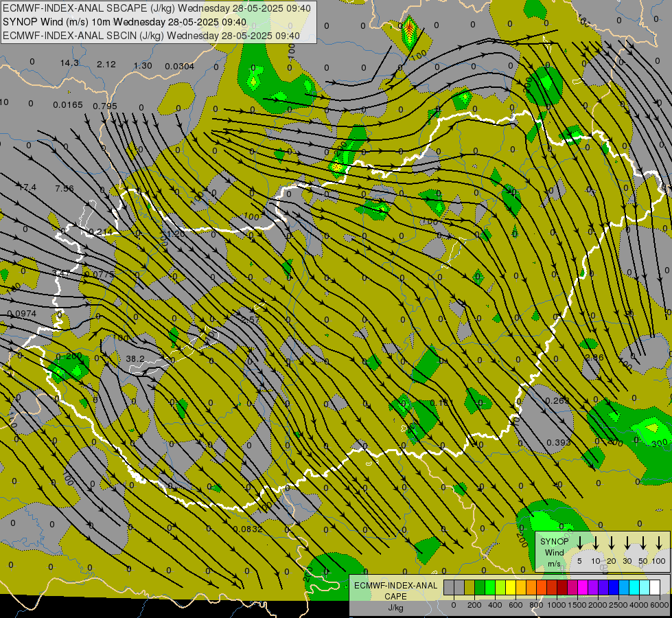Click the wind legend speed label '30'
The height and width of the screenshot is (618, 672).
click(627, 561)
